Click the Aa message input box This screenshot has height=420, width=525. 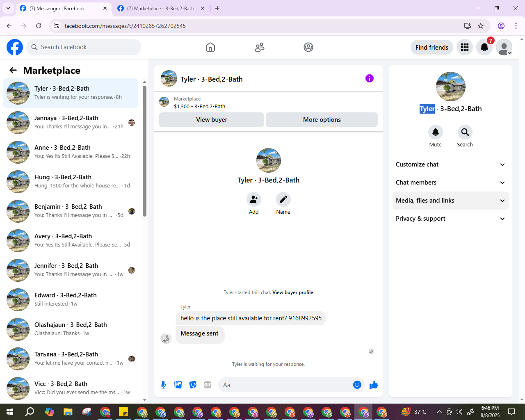(286, 385)
